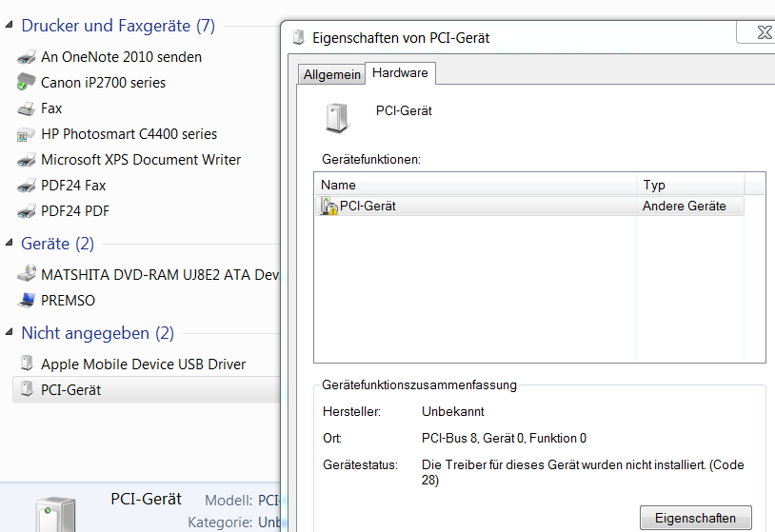Collapse the Drucker und Faxgeräte group
This screenshot has height=532, width=775.
pyautogui.click(x=9, y=24)
